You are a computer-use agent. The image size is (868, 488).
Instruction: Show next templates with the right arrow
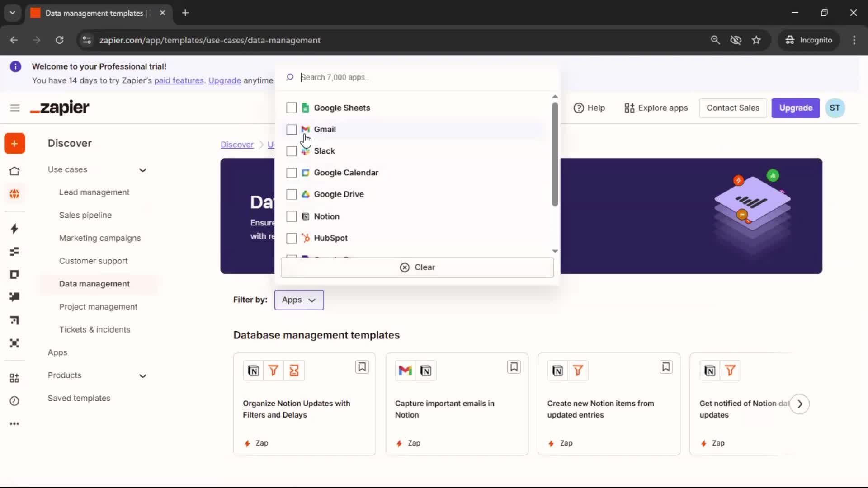tap(800, 404)
